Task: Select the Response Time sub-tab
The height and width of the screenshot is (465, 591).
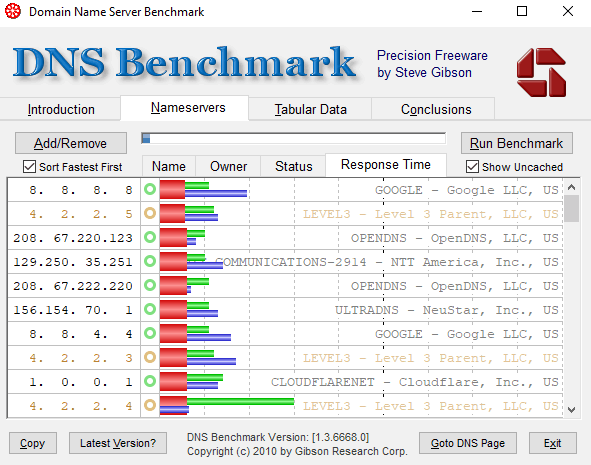Action: point(386,165)
